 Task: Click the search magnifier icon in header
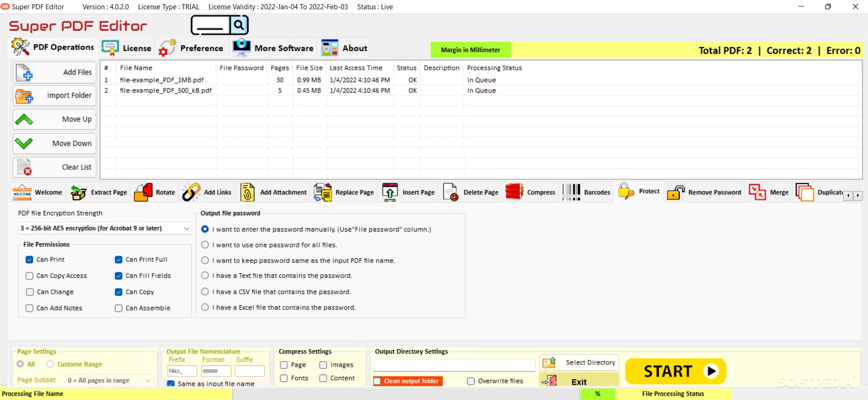[238, 25]
